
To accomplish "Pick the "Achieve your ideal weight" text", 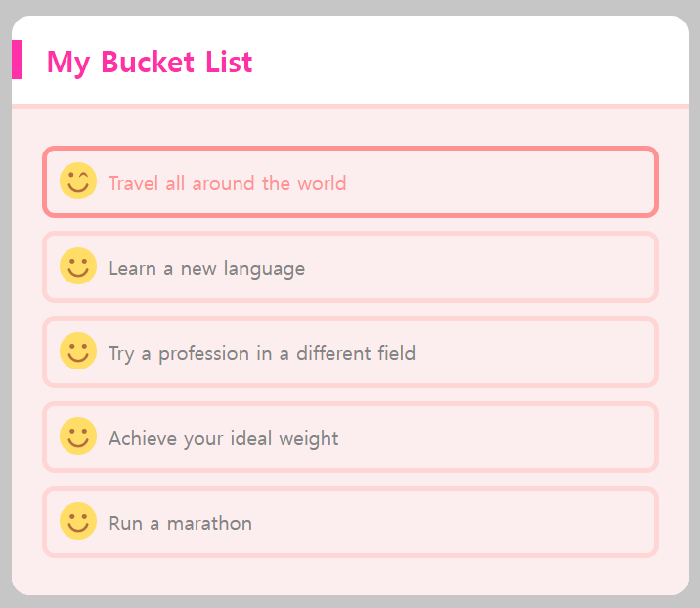I will click(223, 438).
